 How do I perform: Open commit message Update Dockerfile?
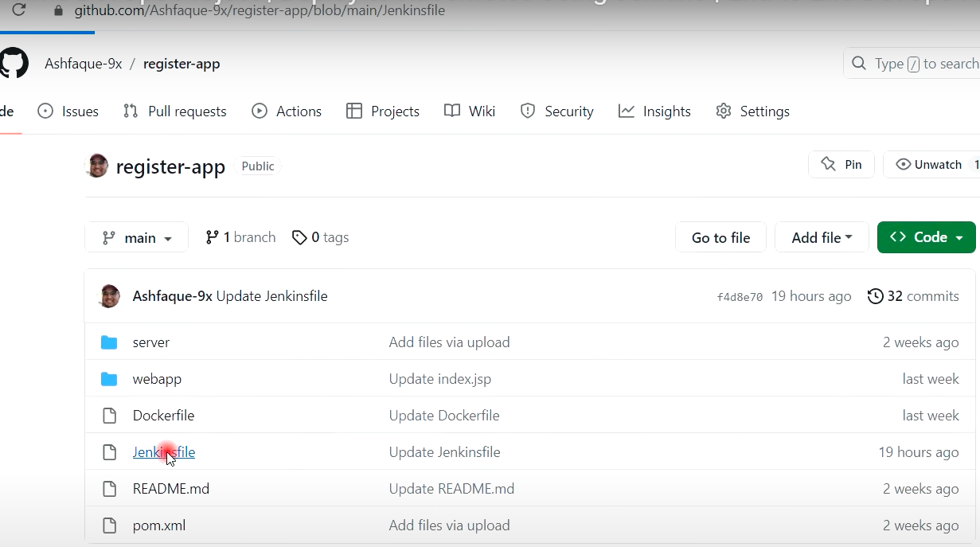444,416
